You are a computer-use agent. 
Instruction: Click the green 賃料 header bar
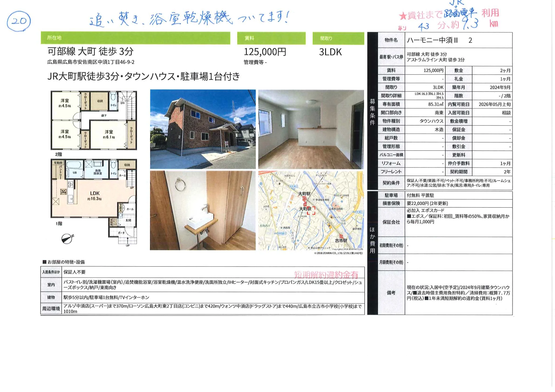[271, 38]
